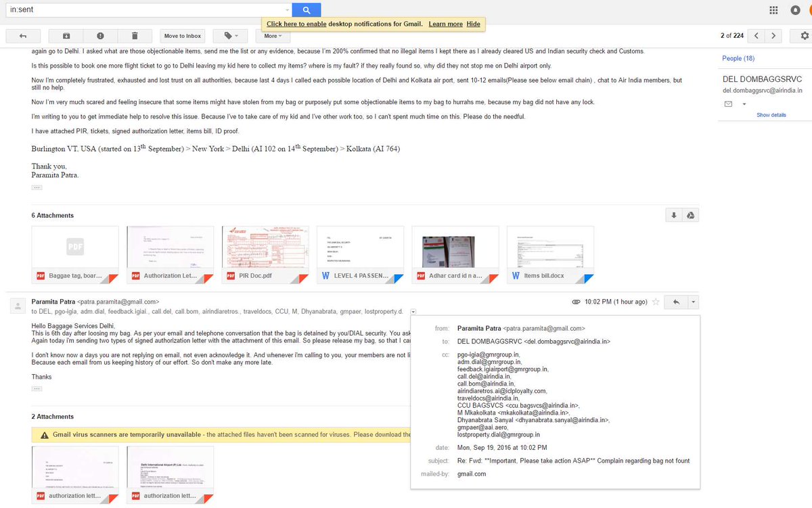The image size is (812, 508).
Task: Click the subject line 'Re: Fwd: **Important'
Action: click(x=574, y=461)
